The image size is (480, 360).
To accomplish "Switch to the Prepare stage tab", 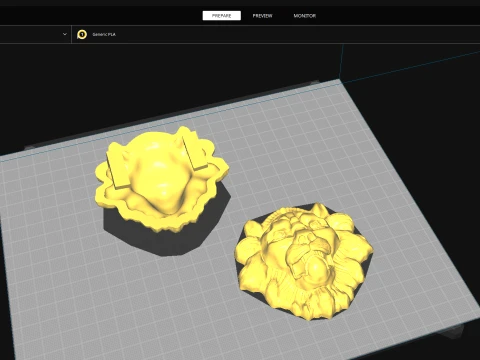I will click(221, 16).
